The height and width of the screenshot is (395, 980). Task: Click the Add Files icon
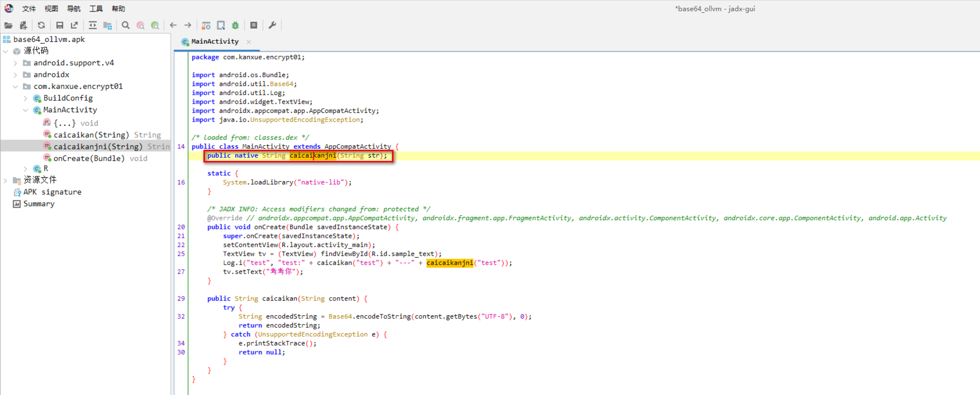23,25
